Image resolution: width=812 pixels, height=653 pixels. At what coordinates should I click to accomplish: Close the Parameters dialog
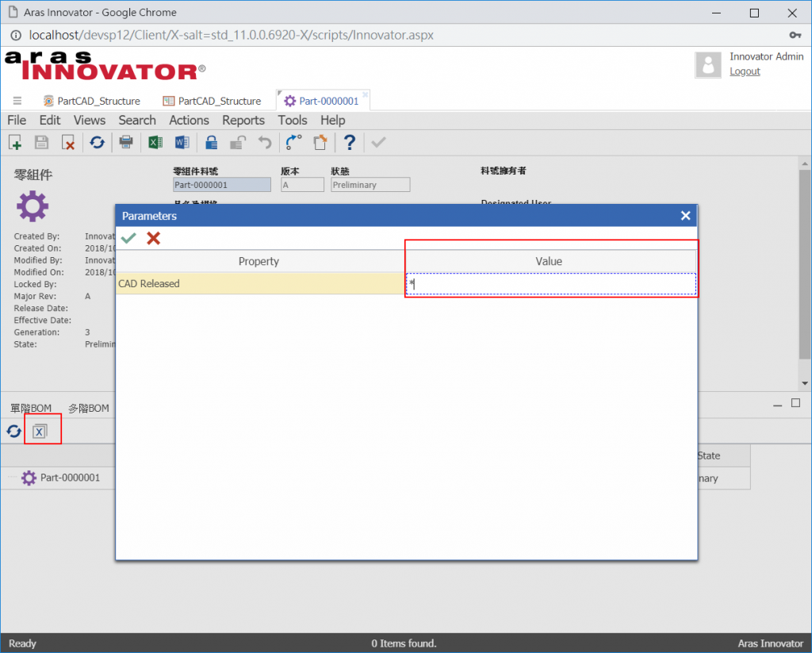coord(685,216)
